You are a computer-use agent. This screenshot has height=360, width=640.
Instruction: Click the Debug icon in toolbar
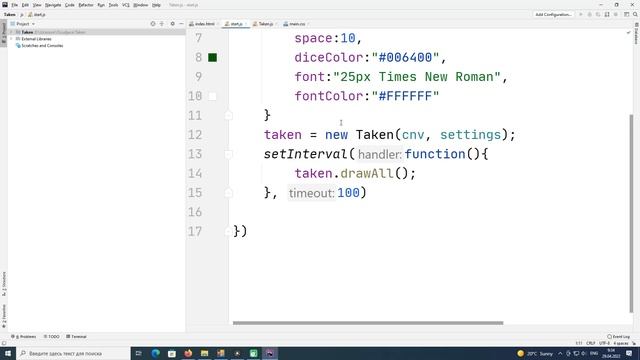tap(589, 14)
